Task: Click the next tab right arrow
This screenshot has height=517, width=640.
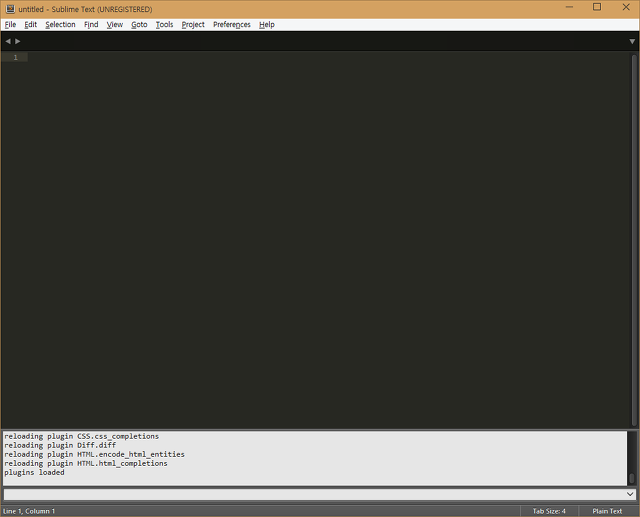Action: [x=18, y=41]
